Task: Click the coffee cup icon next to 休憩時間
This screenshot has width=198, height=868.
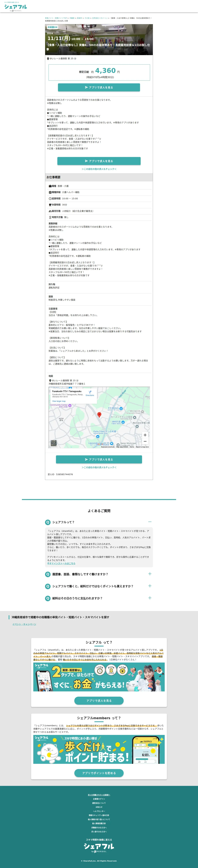Action: tap(50, 205)
